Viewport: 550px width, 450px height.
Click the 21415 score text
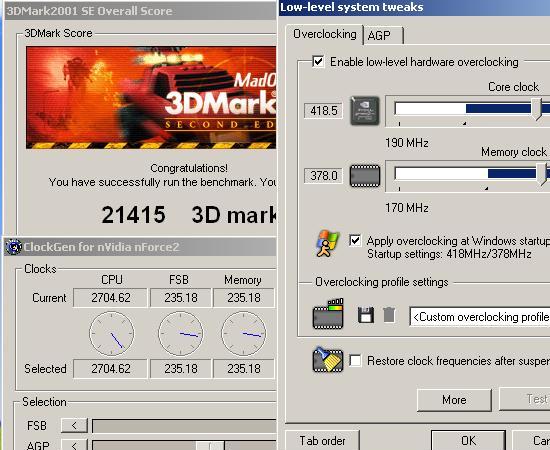133,215
